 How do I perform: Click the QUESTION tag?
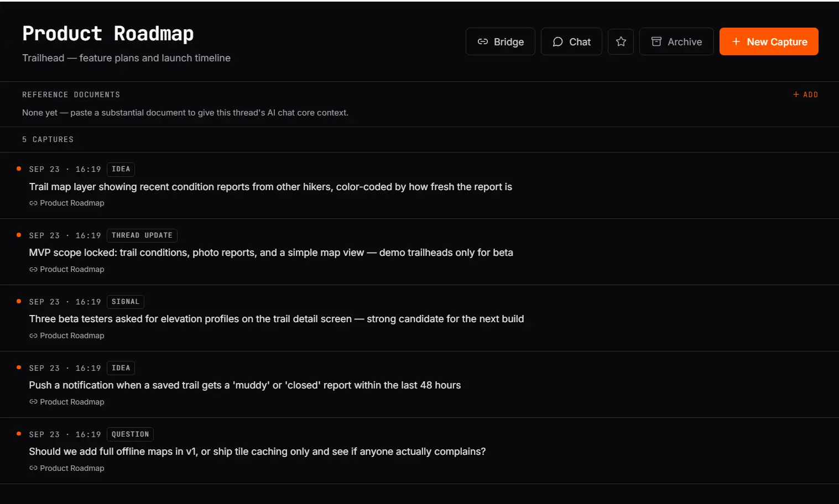click(x=130, y=434)
